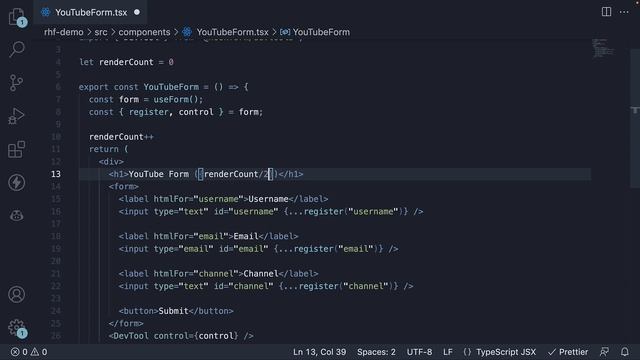640x360 pixels.
Task: Click Ln 13, Col 39 position indicator
Action: (x=319, y=352)
